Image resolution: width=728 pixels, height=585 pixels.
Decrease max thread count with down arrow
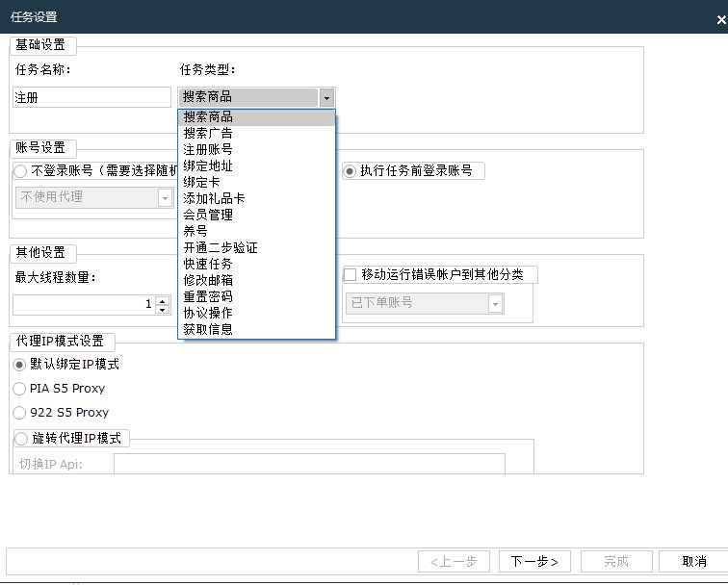tap(162, 310)
